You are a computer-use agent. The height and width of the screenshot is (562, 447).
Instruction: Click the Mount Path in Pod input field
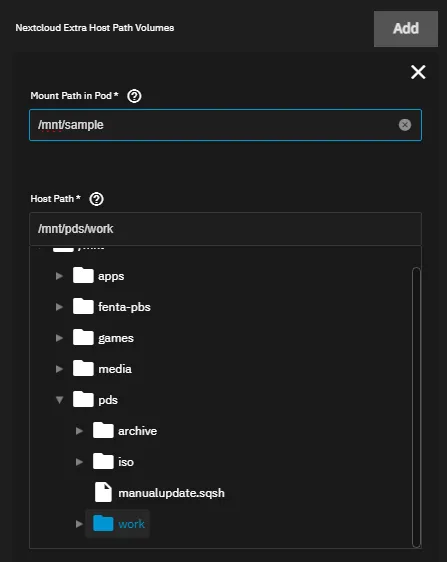225,125
